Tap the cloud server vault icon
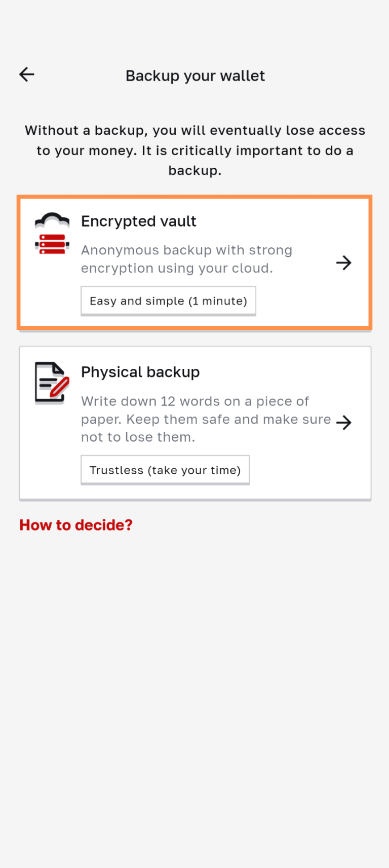389x868 pixels. click(52, 234)
